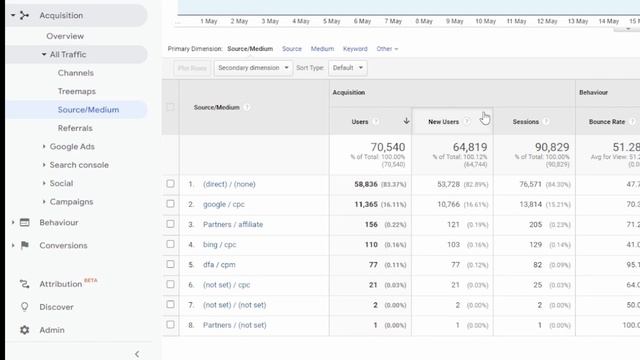Check the Partners / (not set) row checkbox

[171, 324]
